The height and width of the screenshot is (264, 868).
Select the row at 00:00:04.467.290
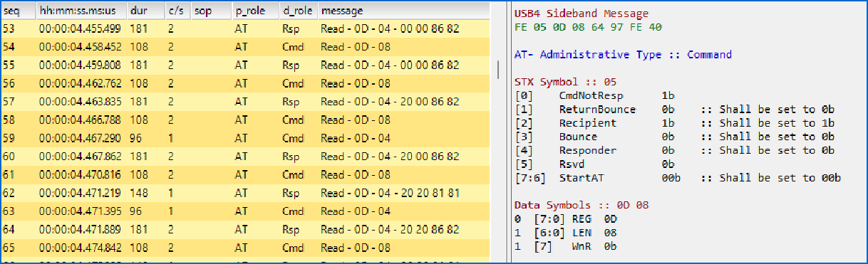245,138
